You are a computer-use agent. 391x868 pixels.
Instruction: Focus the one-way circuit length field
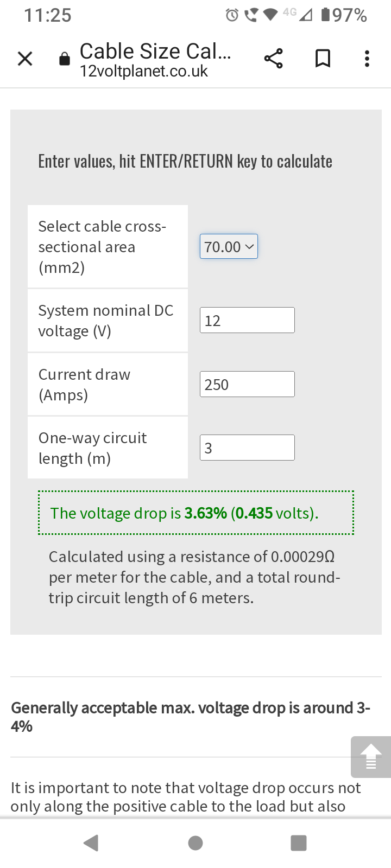(247, 448)
